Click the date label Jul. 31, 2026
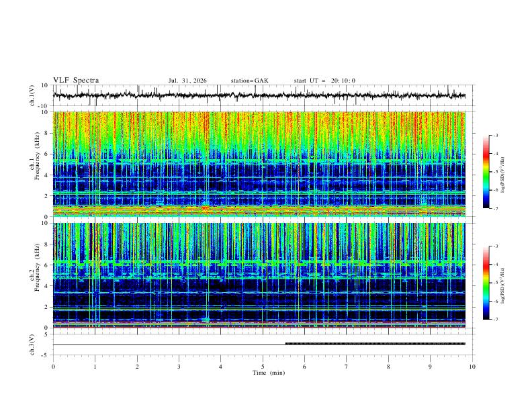The image size is (532, 411). pos(187,81)
